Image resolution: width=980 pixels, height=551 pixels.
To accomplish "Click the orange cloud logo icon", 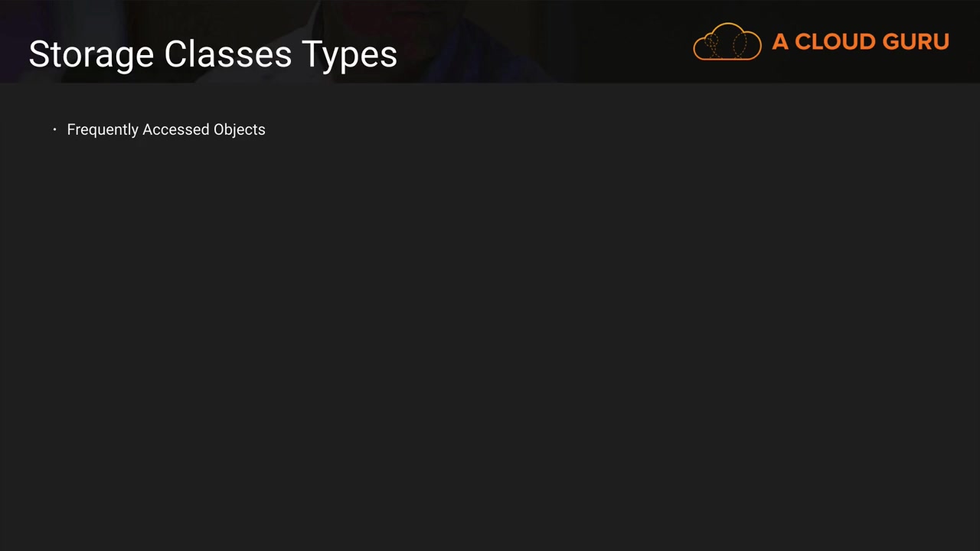I will [727, 41].
